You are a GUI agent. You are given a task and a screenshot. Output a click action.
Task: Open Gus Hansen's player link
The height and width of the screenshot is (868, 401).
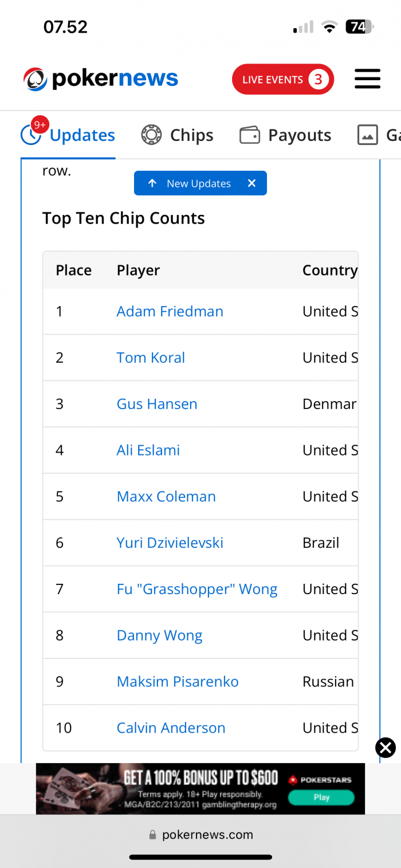tap(157, 404)
